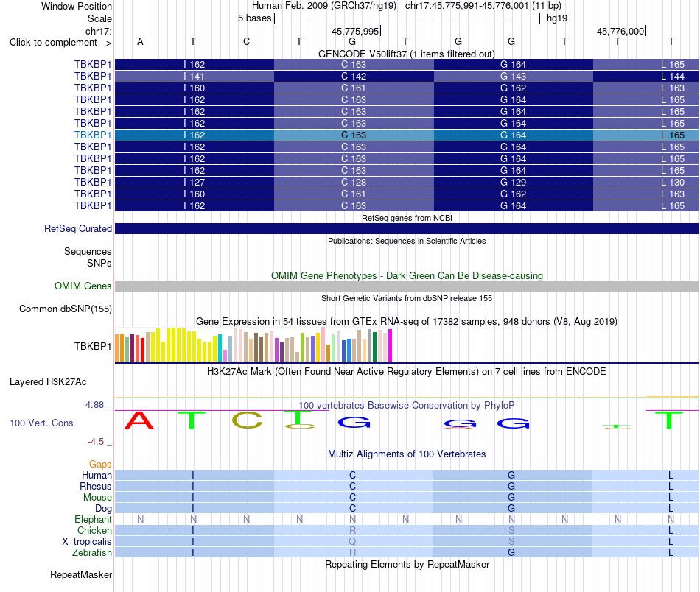Click 'G 164' in the highlighted TBKBP1 row
The width and height of the screenshot is (700, 592).
[513, 135]
